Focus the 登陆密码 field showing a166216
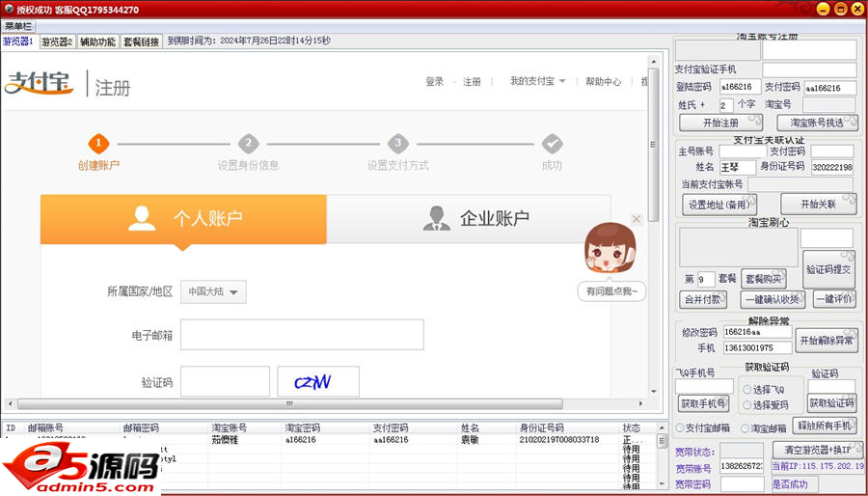The height and width of the screenshot is (496, 868). click(740, 88)
